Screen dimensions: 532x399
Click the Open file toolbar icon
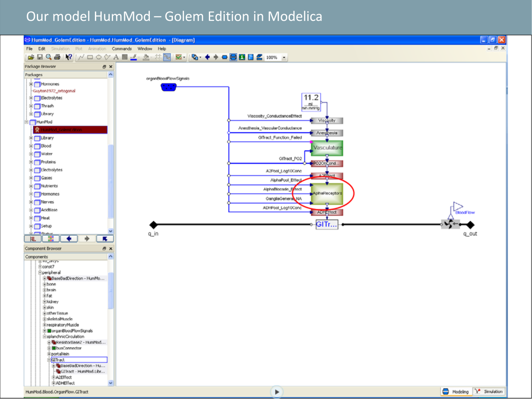(31, 57)
